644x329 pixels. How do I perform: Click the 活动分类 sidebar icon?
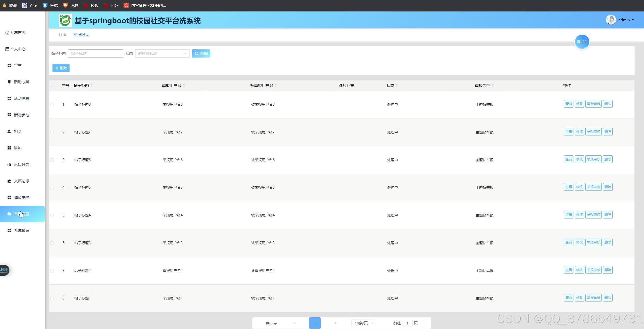pyautogui.click(x=9, y=82)
